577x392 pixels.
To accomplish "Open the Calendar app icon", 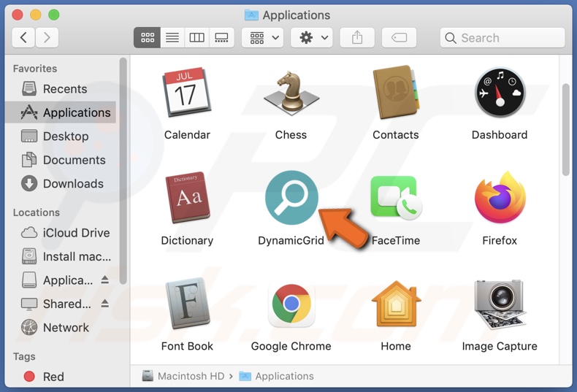I will pyautogui.click(x=187, y=92).
